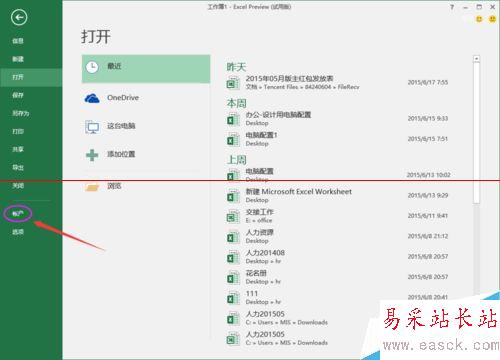The image size is (500, 360).
Task: Select 这台电脑 (This PC) location
Action: tap(121, 126)
